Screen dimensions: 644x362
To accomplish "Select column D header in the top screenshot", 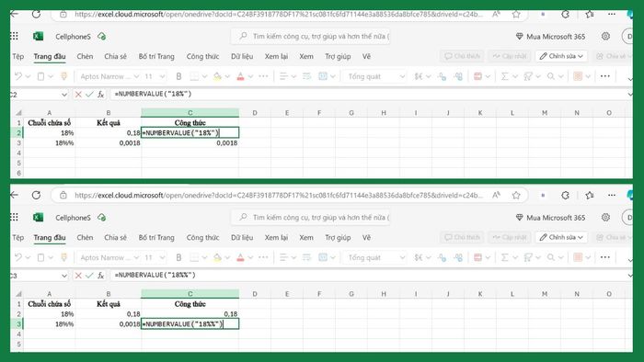I will 255,113.
